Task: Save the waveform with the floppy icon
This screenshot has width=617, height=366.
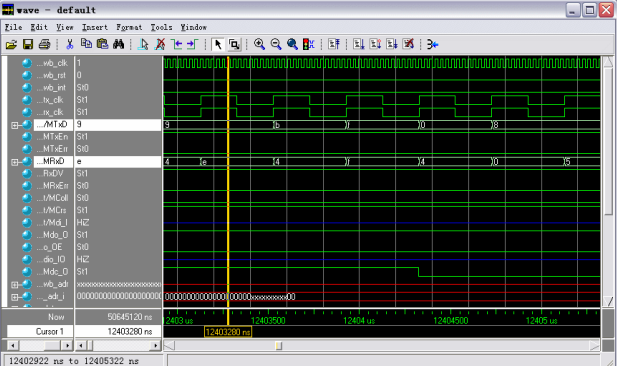Action: coord(28,44)
